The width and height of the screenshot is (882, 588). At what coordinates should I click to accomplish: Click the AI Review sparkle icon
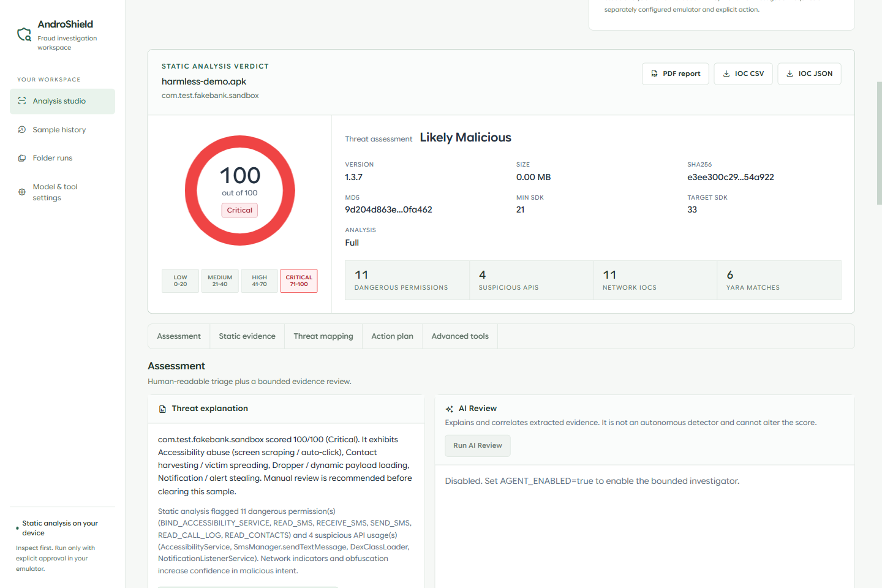[x=450, y=409]
